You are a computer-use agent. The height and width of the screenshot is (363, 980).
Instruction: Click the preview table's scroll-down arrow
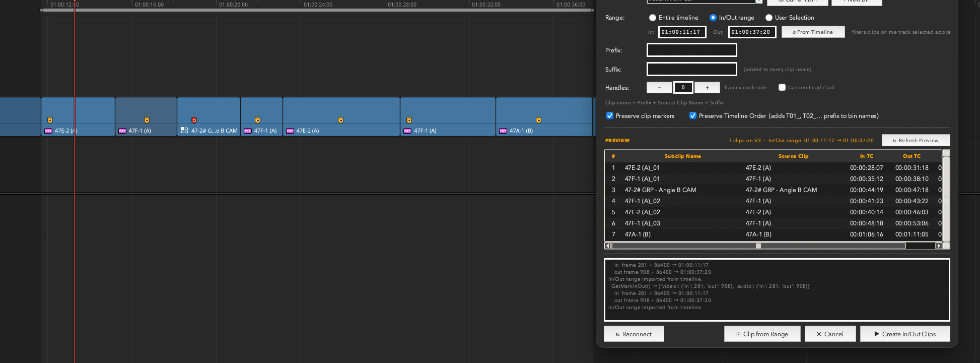click(x=946, y=246)
